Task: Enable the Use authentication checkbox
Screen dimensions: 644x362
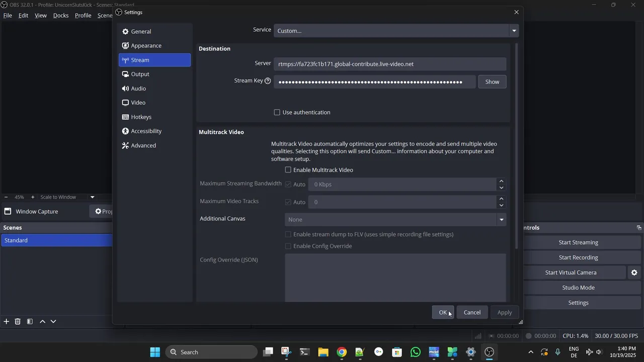Action: [277, 113]
